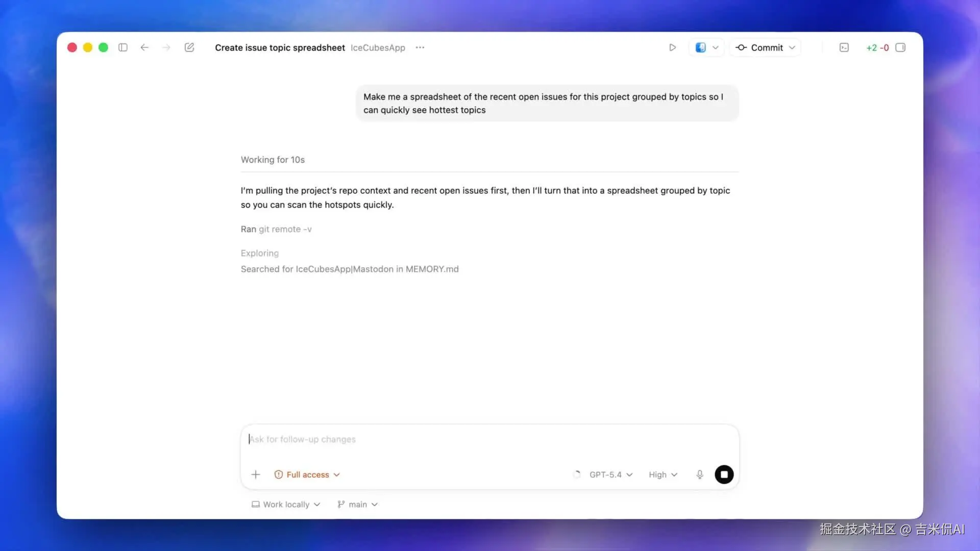Open the three-dot thread options menu
Screen dimensions: 980x551
coord(420,47)
